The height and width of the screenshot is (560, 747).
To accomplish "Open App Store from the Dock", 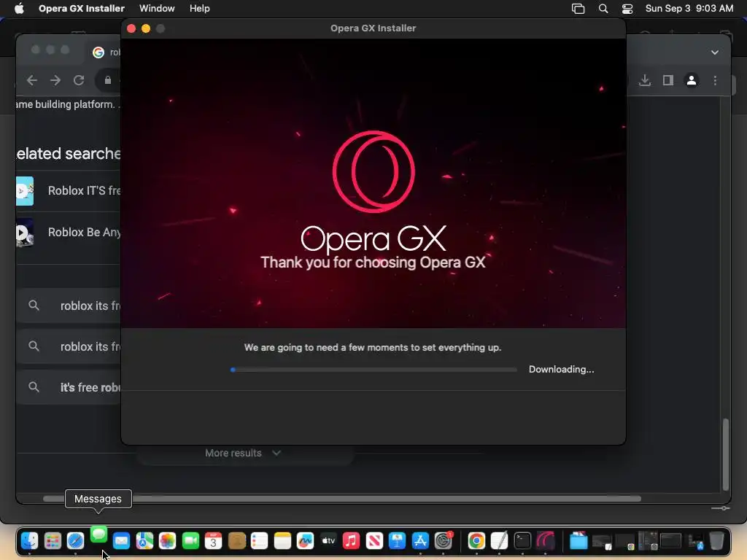I will coord(420,541).
